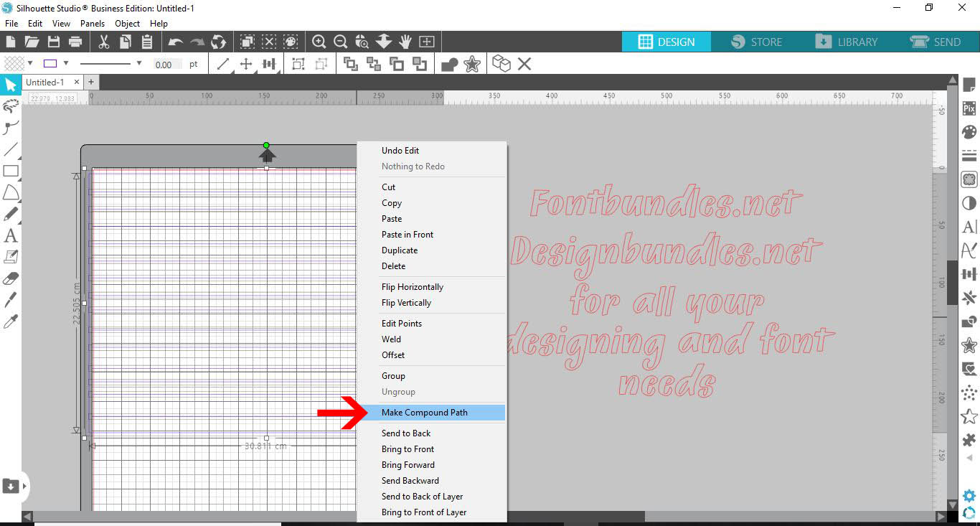
Task: Switch to the LIBRARY tab
Action: [x=847, y=42]
